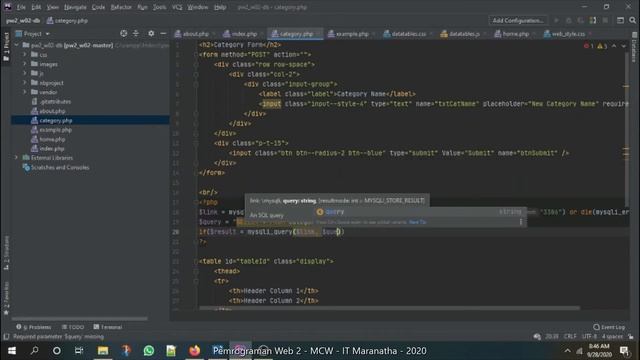Open File Explorer from the taskbar
The image size is (640, 360).
pos(103,351)
